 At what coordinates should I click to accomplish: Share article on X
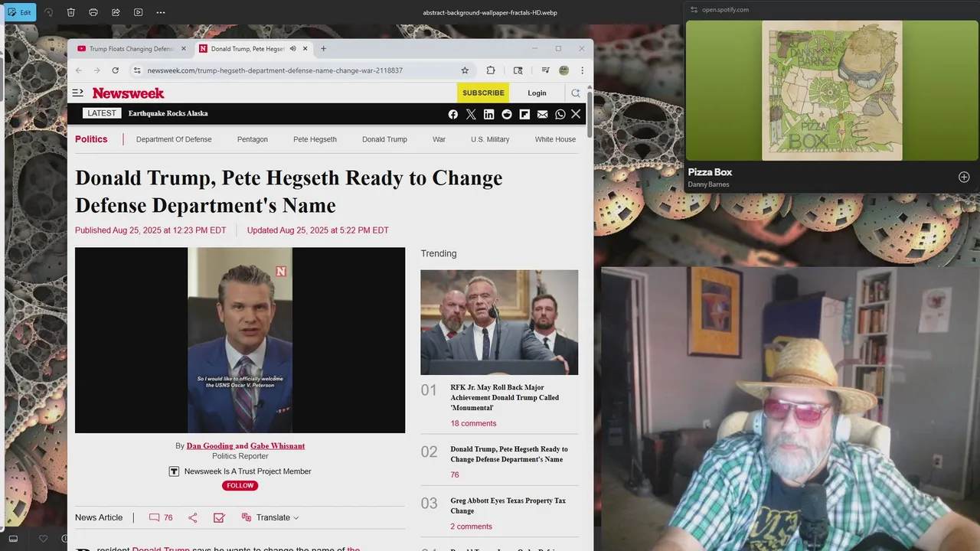click(471, 114)
